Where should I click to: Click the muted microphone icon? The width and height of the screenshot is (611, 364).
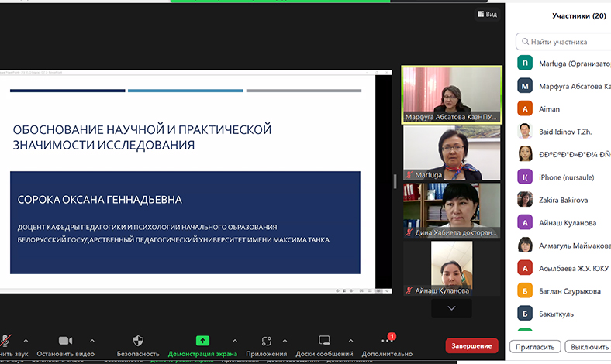(x=6, y=341)
